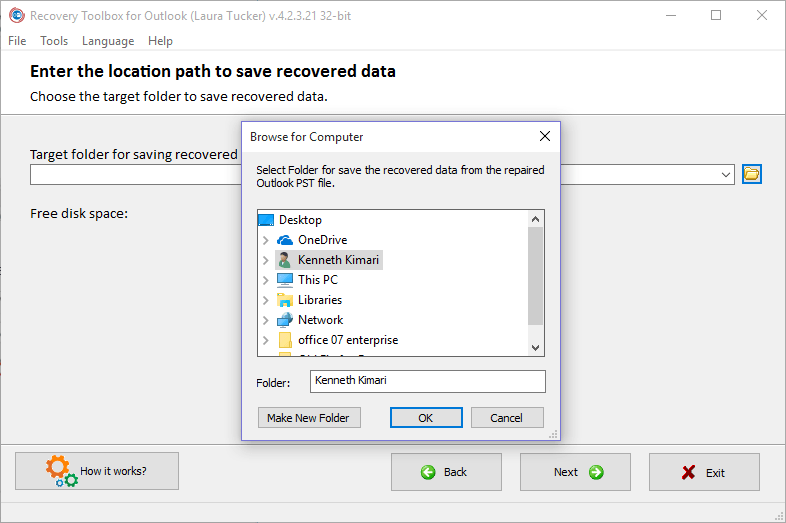Click Make New Folder button
The width and height of the screenshot is (786, 523).
(x=309, y=418)
